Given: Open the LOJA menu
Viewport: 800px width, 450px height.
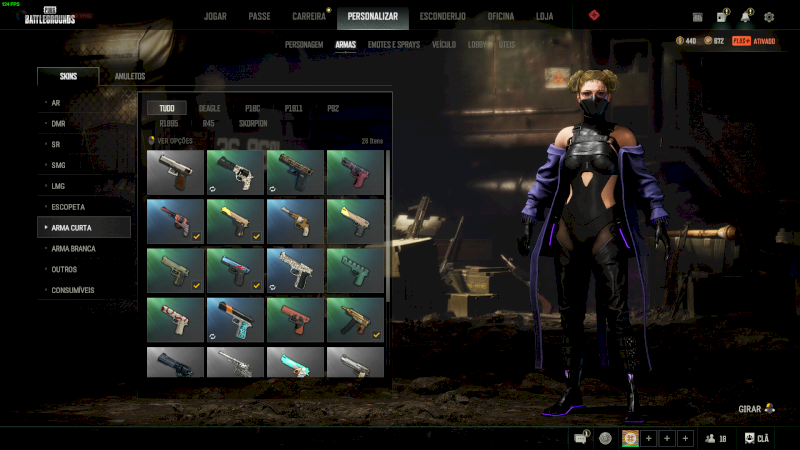Looking at the screenshot, I should coord(544,16).
